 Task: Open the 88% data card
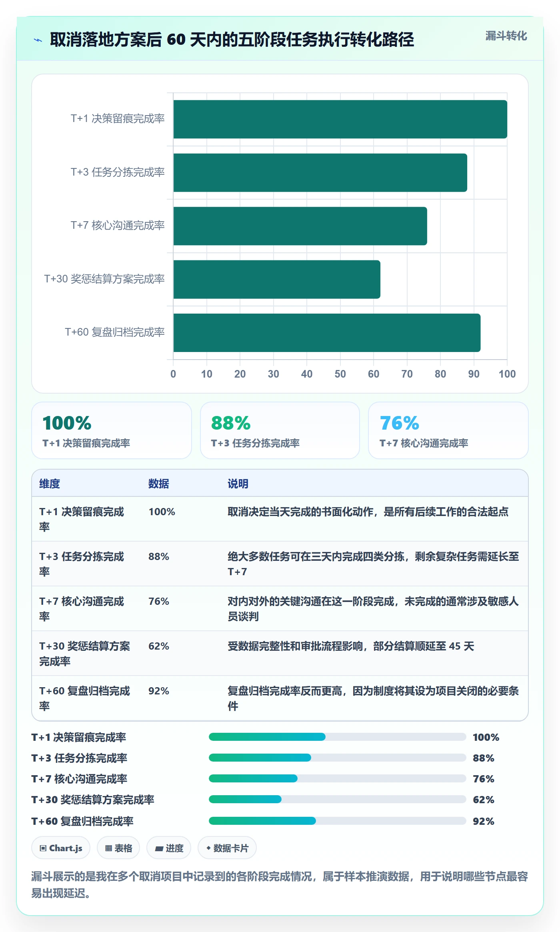[280, 430]
